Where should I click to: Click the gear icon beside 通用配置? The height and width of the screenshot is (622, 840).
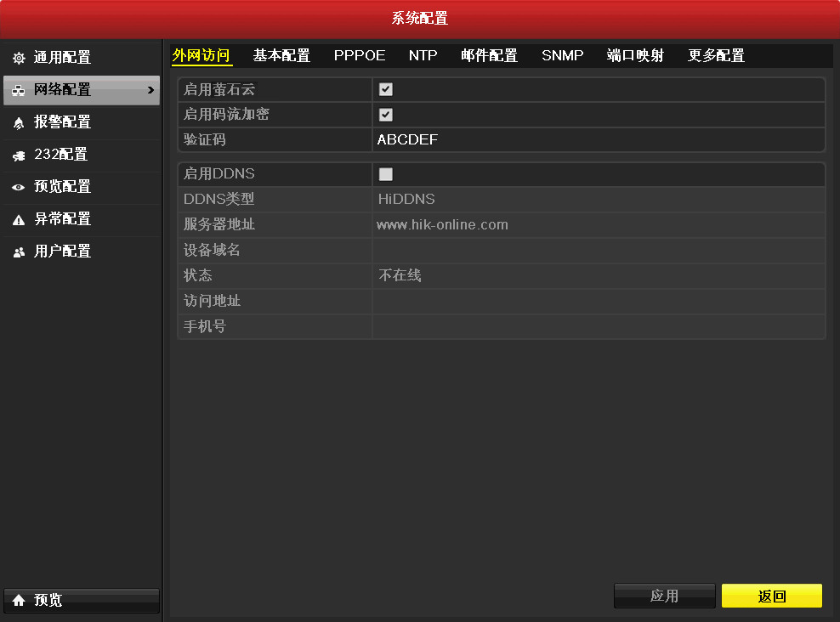[x=19, y=59]
